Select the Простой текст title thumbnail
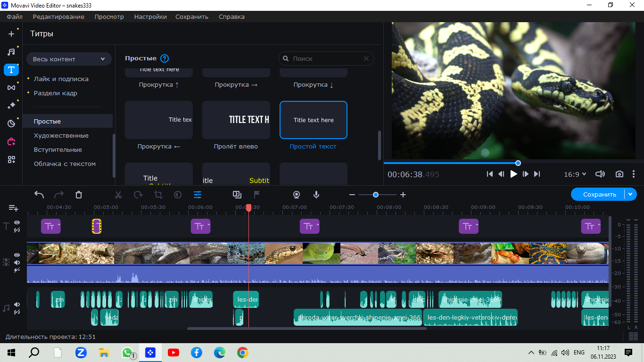The width and height of the screenshot is (644, 362). pos(314,120)
